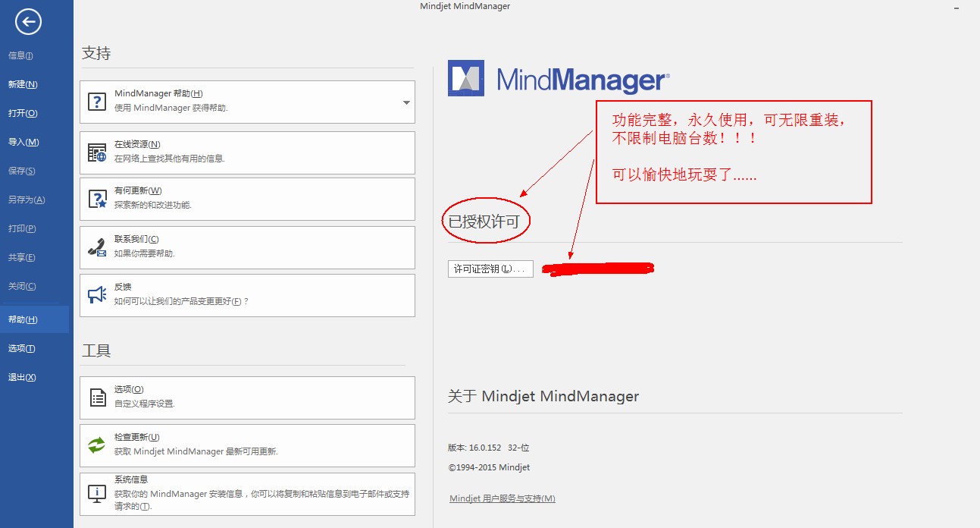
Task: Click the 有何更新(W) button
Action: [247, 199]
